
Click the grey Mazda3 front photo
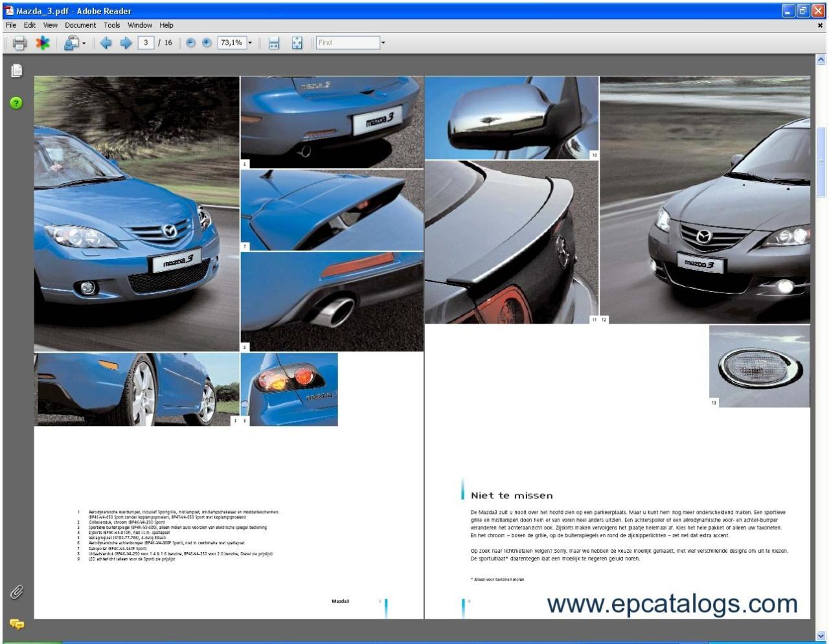(705, 200)
